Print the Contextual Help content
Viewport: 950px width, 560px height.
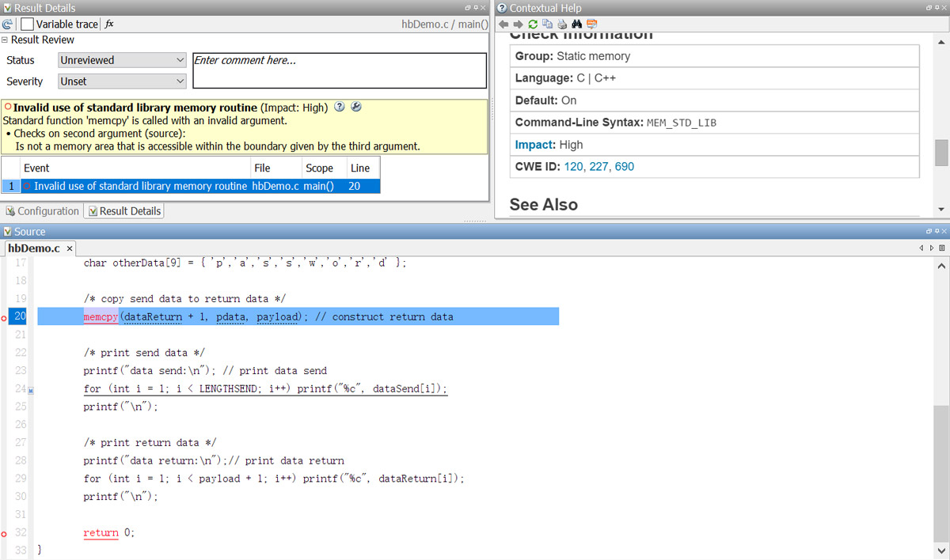(x=561, y=25)
